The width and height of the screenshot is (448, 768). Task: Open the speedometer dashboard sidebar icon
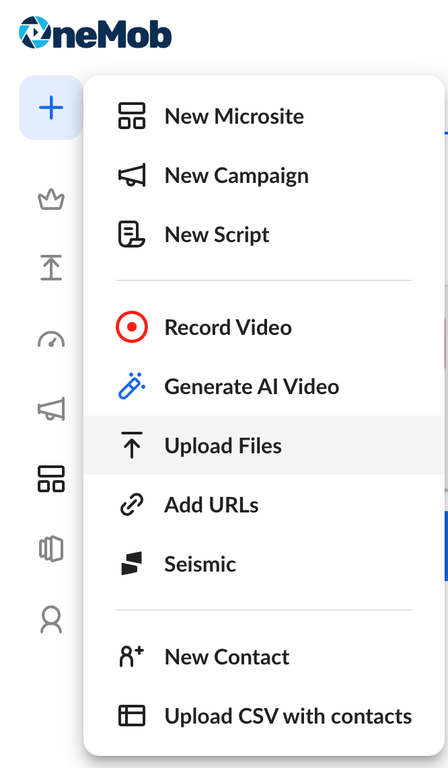51,339
